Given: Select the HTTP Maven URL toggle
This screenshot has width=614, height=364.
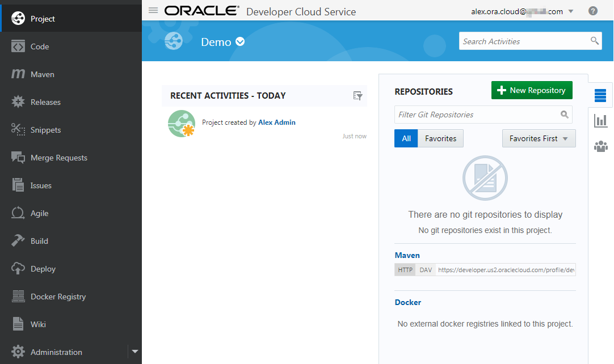Looking at the screenshot, I should [405, 270].
